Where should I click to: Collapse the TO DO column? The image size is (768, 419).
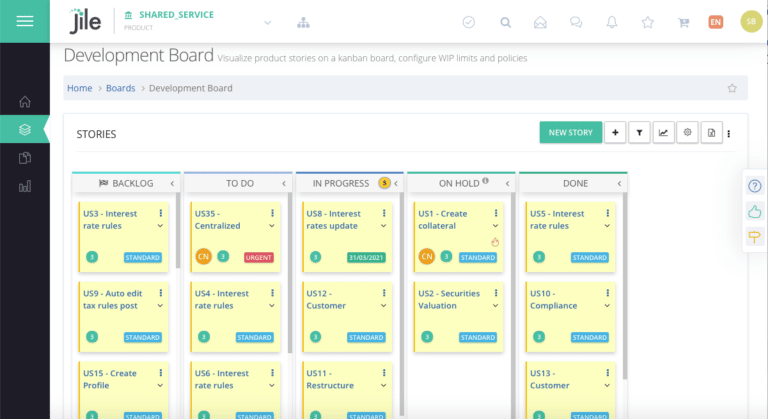pos(284,183)
